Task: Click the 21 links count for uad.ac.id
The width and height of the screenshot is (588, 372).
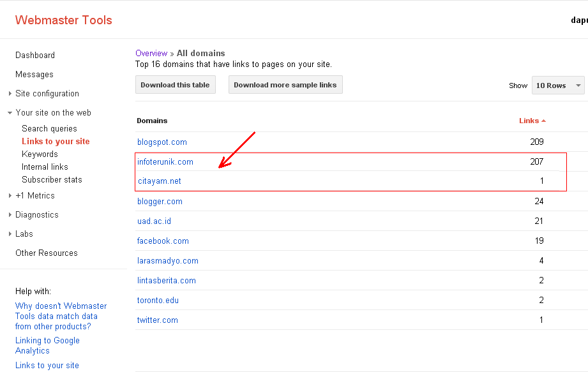Action: (x=539, y=221)
